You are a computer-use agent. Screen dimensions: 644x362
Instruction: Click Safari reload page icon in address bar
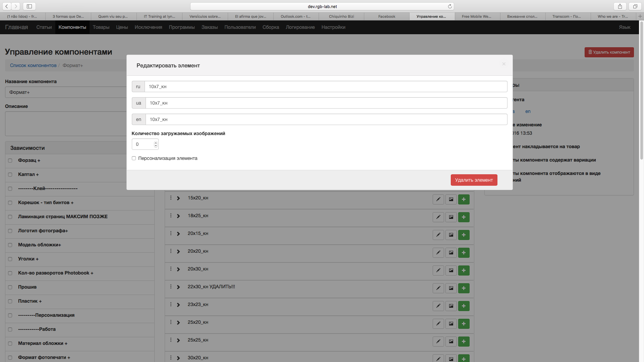coord(450,6)
